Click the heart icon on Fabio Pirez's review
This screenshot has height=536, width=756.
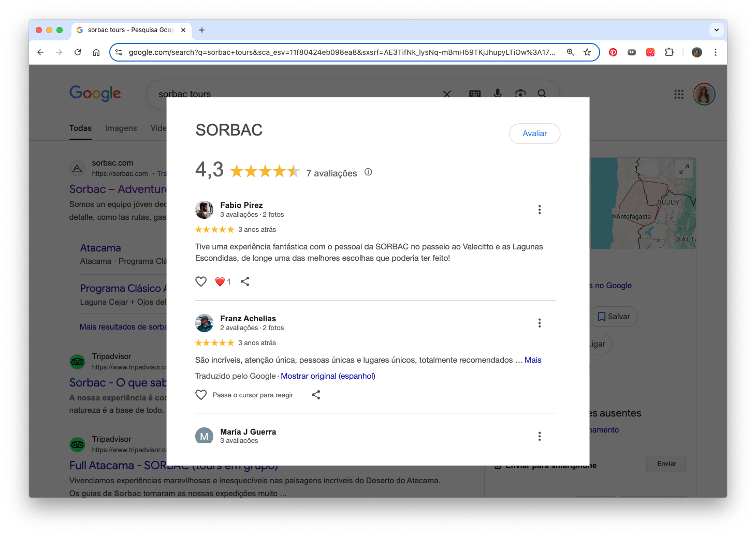tap(201, 281)
